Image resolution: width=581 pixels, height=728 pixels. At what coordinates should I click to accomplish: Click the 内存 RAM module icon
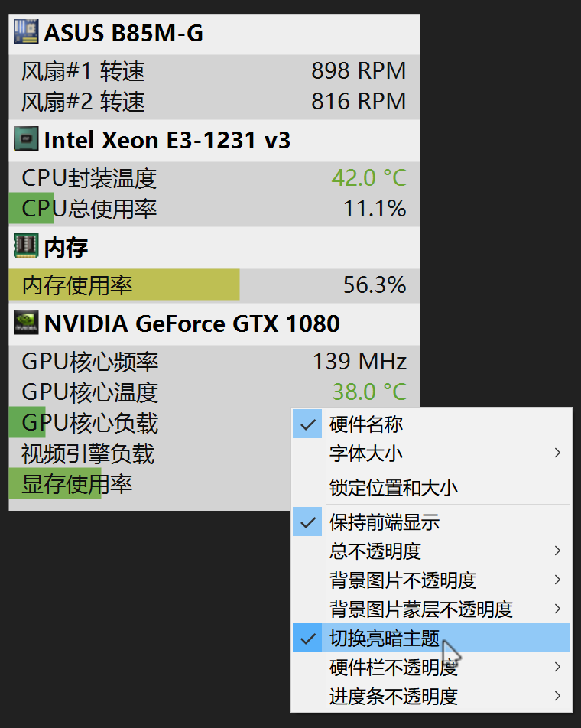click(26, 247)
